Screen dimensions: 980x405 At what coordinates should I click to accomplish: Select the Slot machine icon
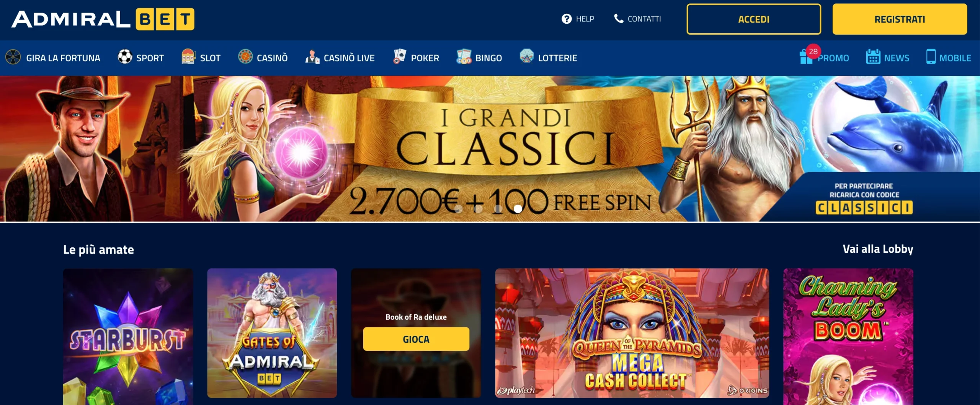[188, 57]
